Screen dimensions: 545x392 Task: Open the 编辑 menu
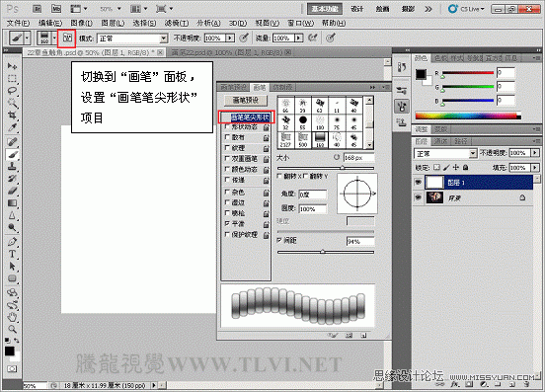(50, 23)
